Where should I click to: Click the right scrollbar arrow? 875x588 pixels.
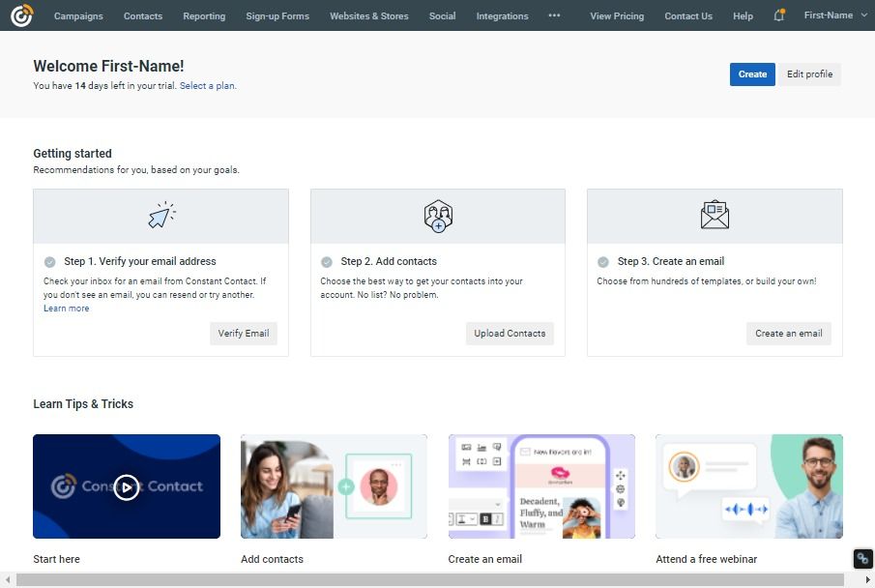(x=867, y=580)
